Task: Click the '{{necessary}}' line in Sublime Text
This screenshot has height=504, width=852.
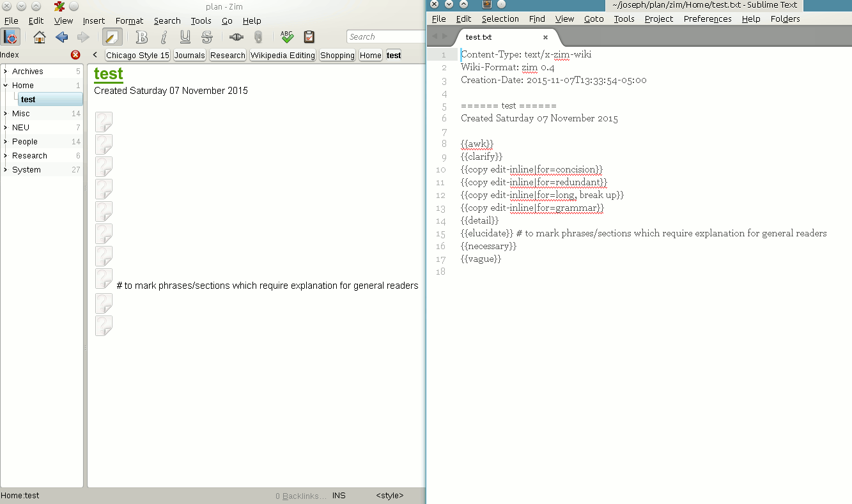Action: 488,246
